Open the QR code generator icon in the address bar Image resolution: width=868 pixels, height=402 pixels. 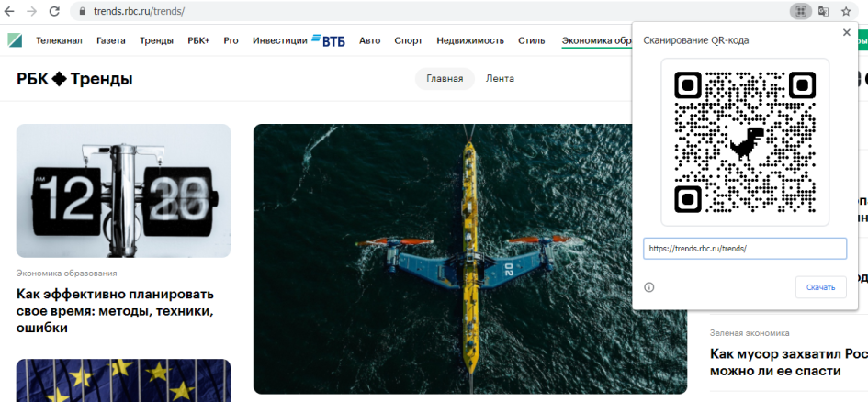(x=800, y=11)
